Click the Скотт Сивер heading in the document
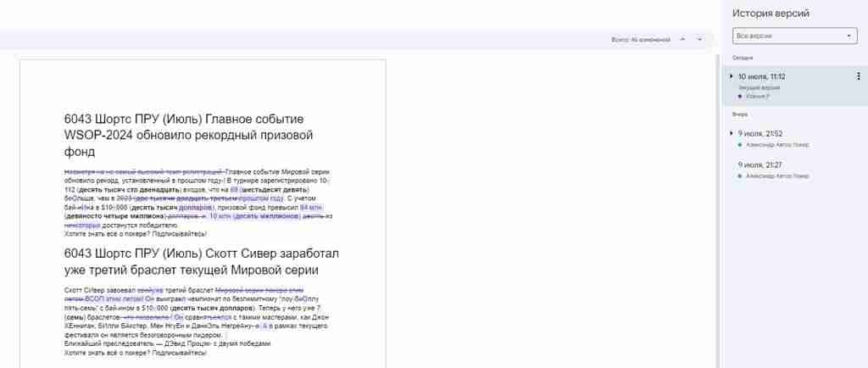 coord(202,262)
